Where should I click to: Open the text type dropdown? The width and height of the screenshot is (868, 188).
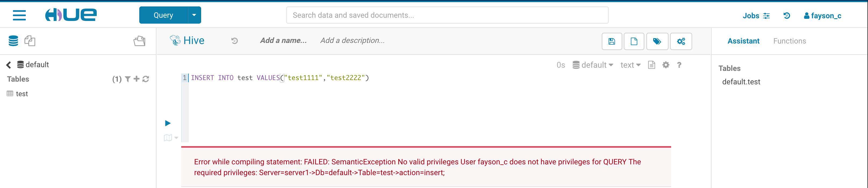click(630, 65)
